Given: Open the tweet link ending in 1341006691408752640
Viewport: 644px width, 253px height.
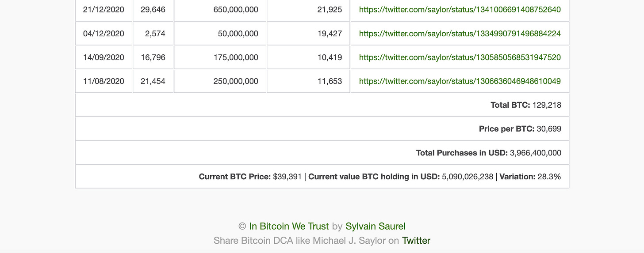Looking at the screenshot, I should [460, 9].
